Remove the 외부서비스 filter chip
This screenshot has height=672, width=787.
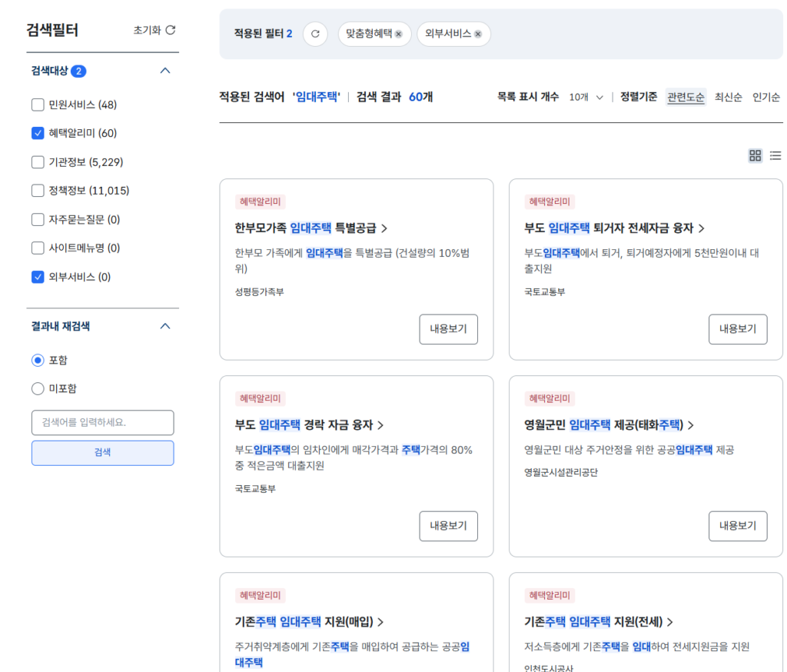(478, 35)
